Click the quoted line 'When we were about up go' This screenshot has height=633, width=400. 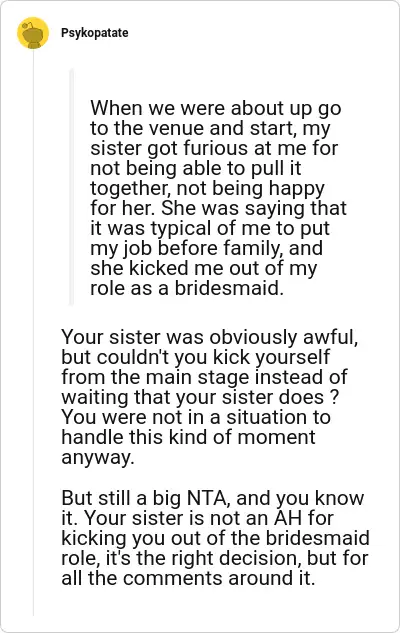pos(216,108)
